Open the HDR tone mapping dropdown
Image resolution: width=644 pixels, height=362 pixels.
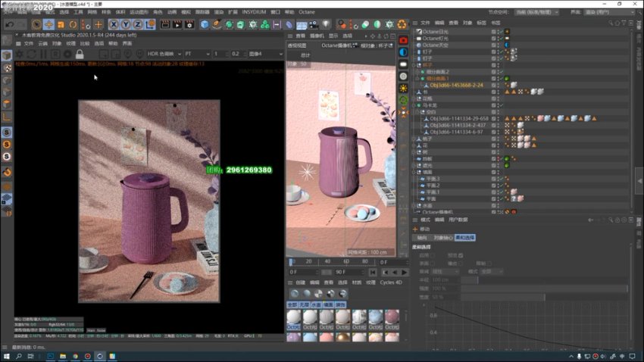pyautogui.click(x=164, y=54)
